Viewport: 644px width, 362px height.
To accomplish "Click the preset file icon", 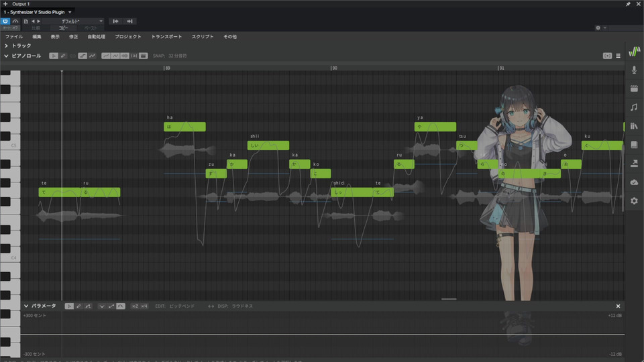I will tap(26, 21).
